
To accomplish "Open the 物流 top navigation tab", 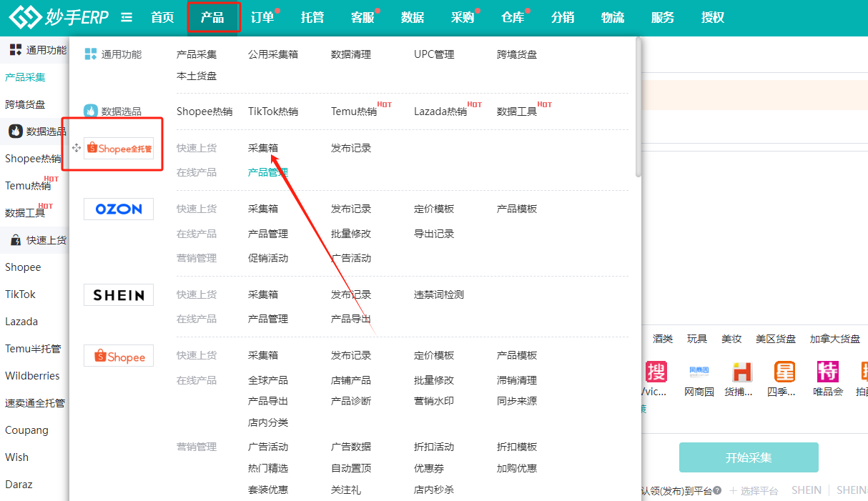I will pos(613,17).
